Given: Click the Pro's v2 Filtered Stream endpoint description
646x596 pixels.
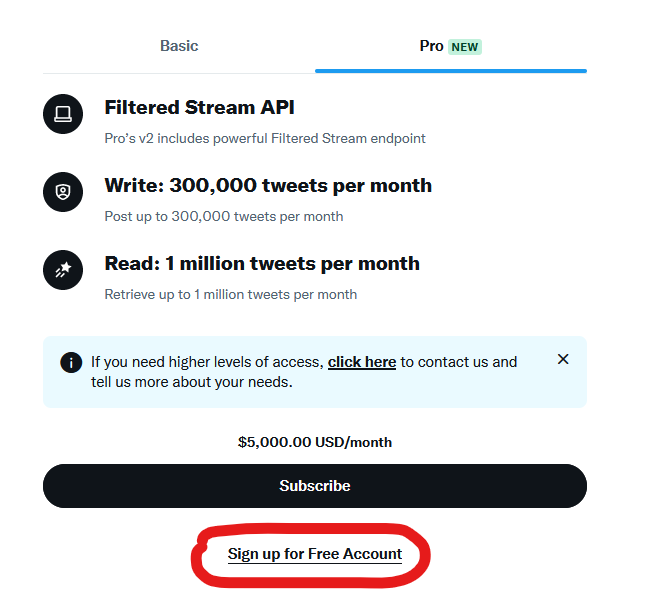Looking at the screenshot, I should coord(265,138).
